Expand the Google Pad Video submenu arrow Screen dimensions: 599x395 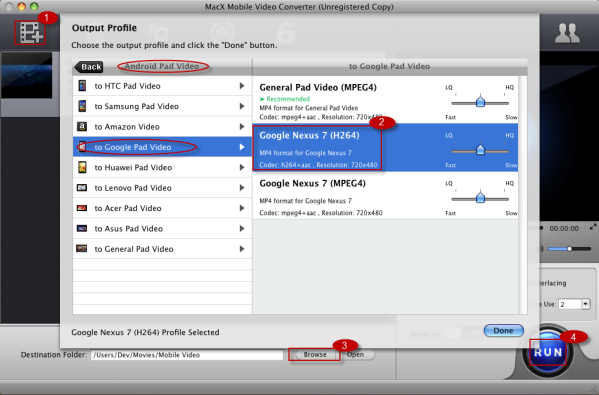click(x=242, y=147)
